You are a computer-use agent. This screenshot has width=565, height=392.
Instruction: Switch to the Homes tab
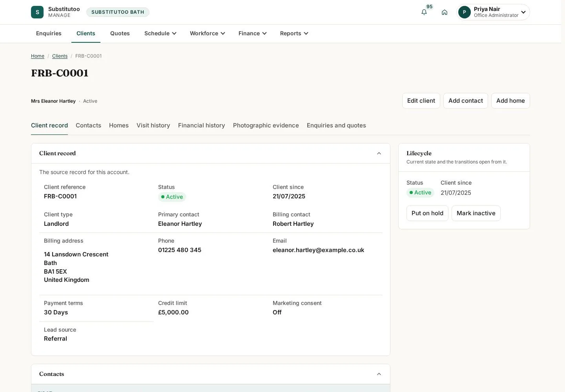pos(119,125)
